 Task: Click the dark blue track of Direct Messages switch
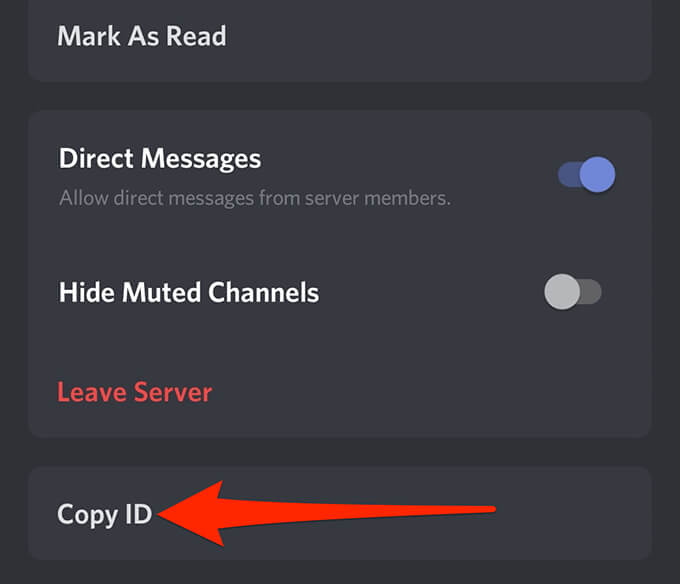point(569,174)
